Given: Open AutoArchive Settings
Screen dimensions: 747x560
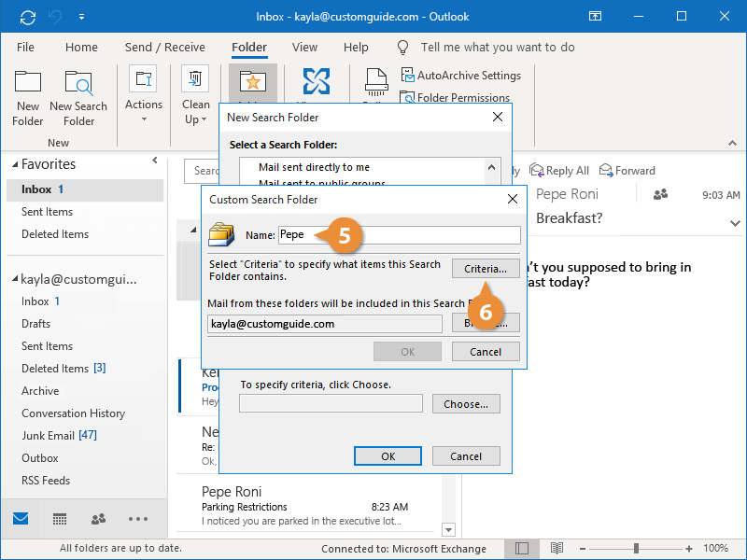Looking at the screenshot, I should tap(460, 76).
